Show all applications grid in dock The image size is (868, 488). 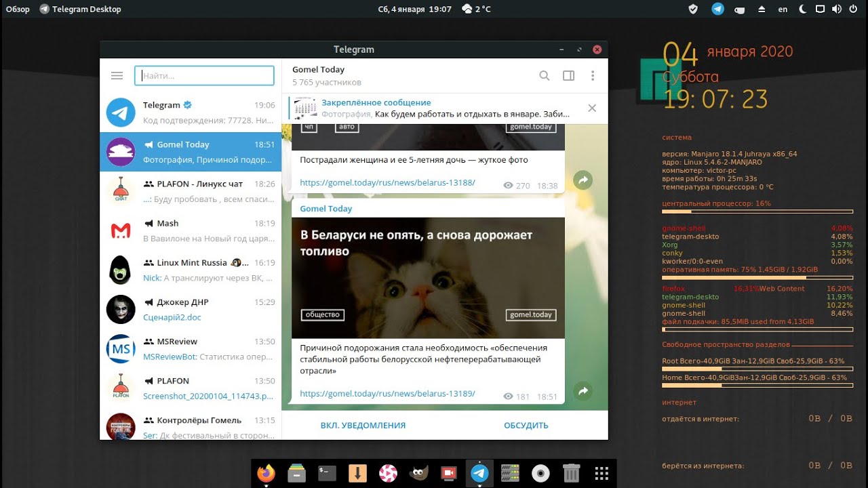601,473
